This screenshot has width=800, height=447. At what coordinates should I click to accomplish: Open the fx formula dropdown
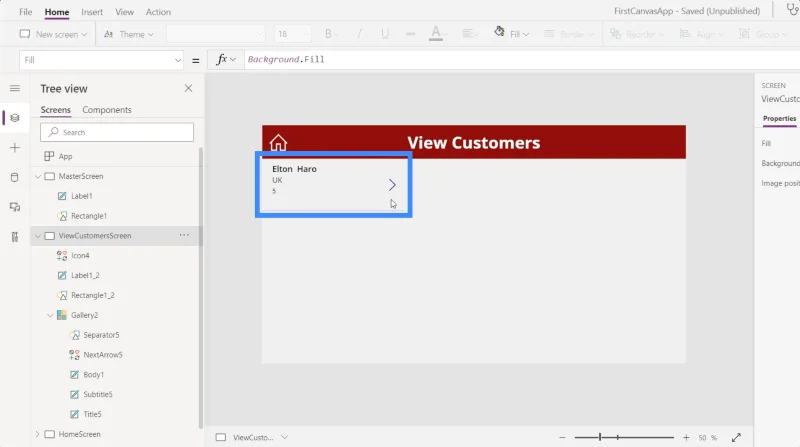pyautogui.click(x=226, y=59)
